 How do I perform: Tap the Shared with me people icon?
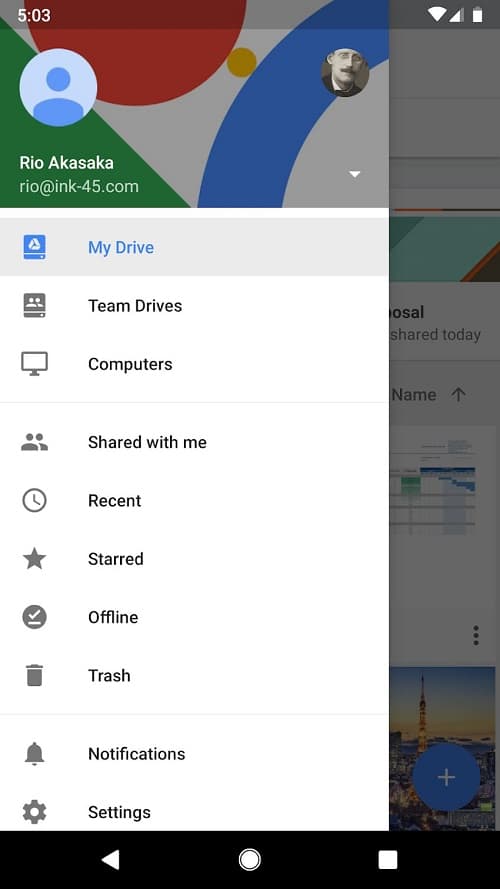click(x=35, y=442)
